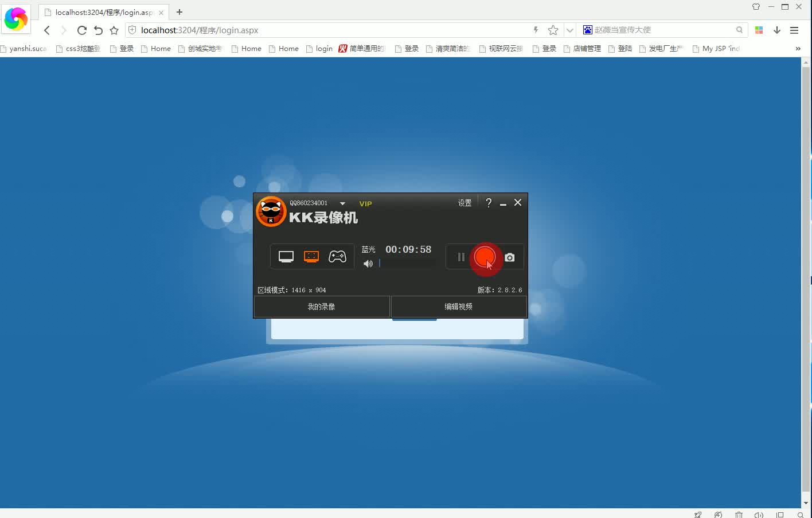Open 编辑视频 in KK recorder
This screenshot has width=812, height=518.
pos(459,307)
